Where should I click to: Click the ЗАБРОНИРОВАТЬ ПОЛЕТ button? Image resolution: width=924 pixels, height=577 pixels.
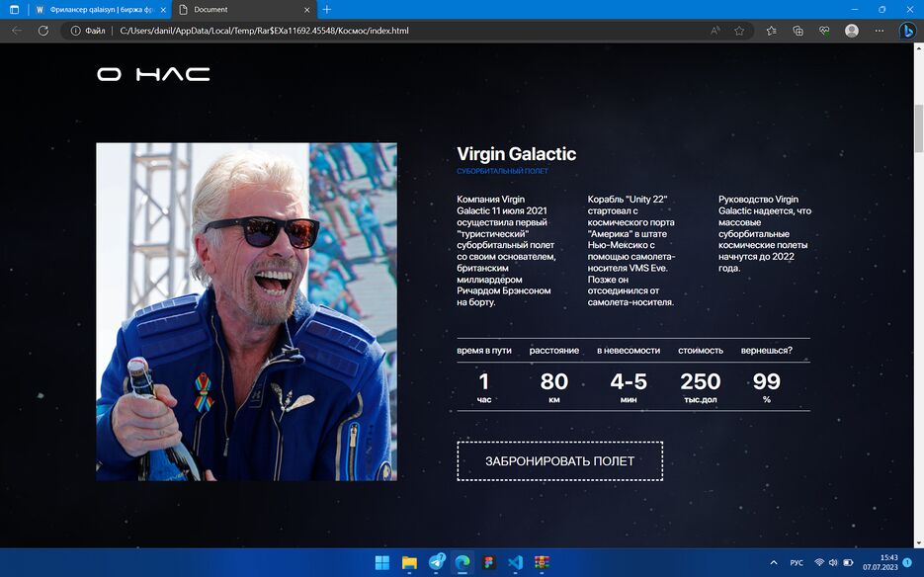pos(559,460)
